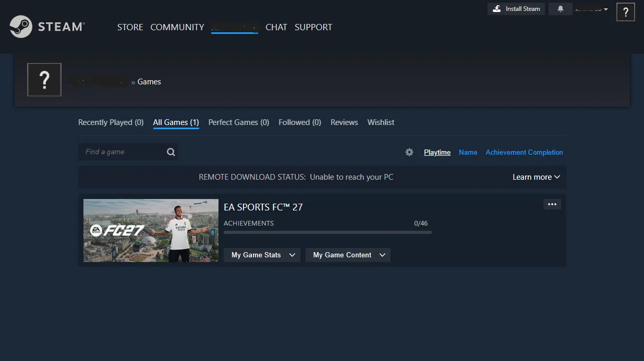Screen dimensions: 644x361
Task: Open the account name dropdown in the header
Action: click(x=591, y=9)
